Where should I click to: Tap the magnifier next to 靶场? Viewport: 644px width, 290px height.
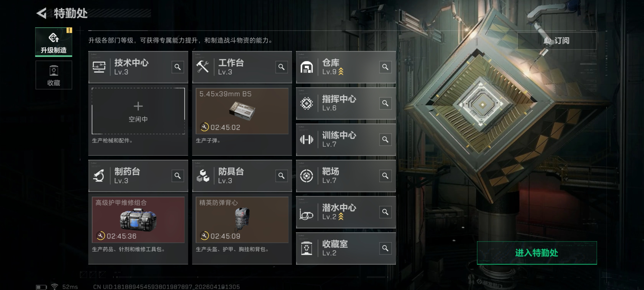[x=385, y=176]
